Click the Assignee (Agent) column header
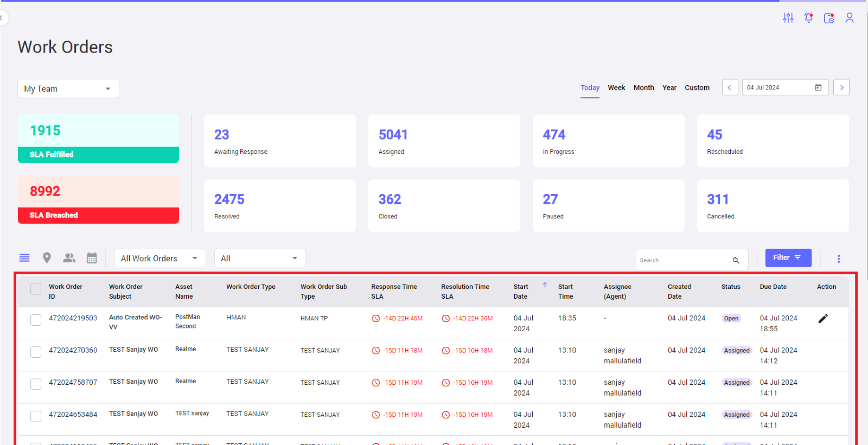Image resolution: width=868 pixels, height=445 pixels. [617, 292]
